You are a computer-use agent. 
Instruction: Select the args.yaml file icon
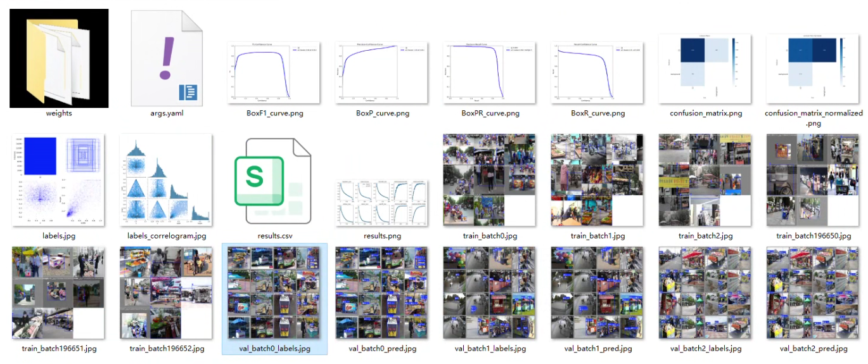pyautogui.click(x=167, y=58)
